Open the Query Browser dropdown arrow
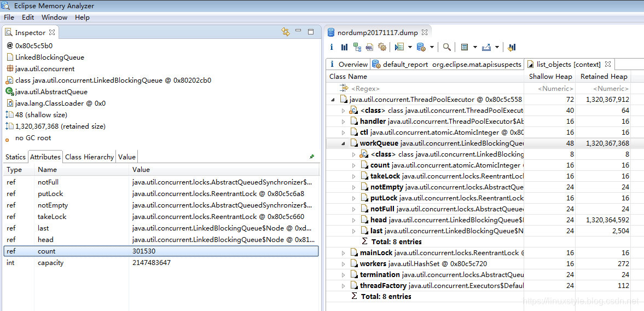Screen dimensions: 644x311 coord(432,47)
